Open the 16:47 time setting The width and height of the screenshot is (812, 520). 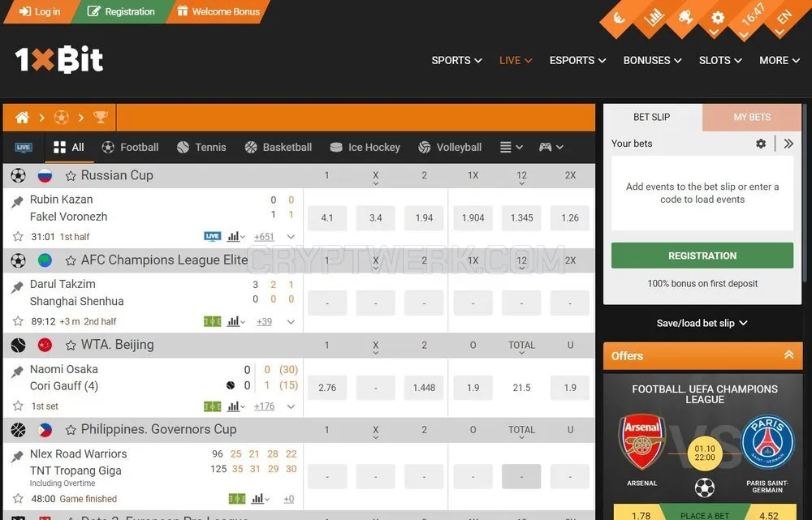tap(753, 16)
